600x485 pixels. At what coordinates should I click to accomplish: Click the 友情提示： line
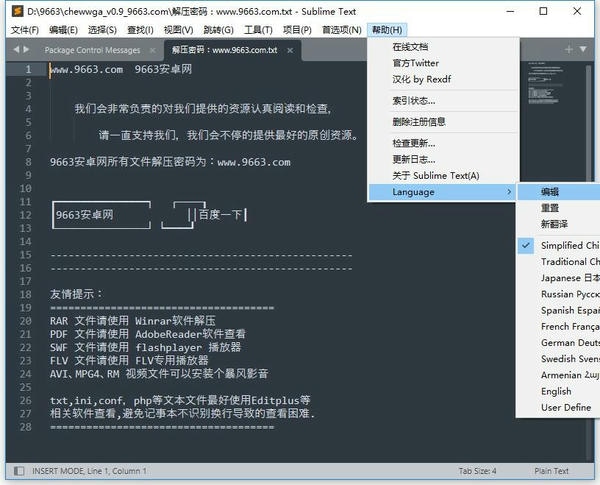[x=77, y=294]
